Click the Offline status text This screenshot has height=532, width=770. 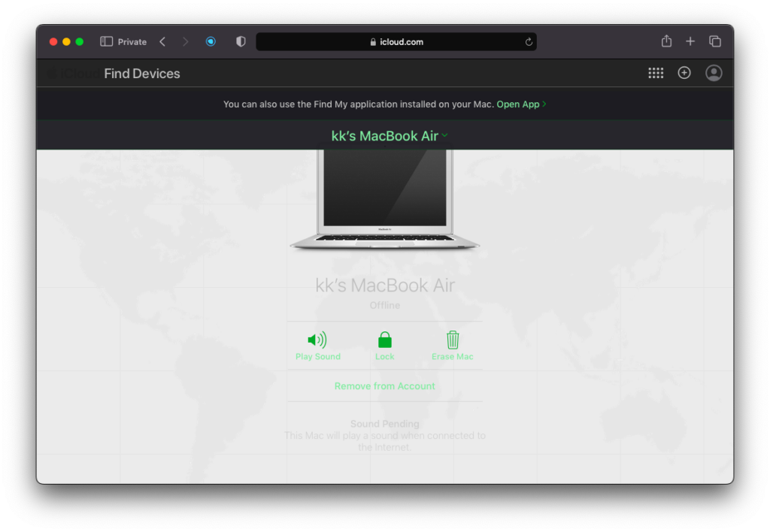(384, 305)
